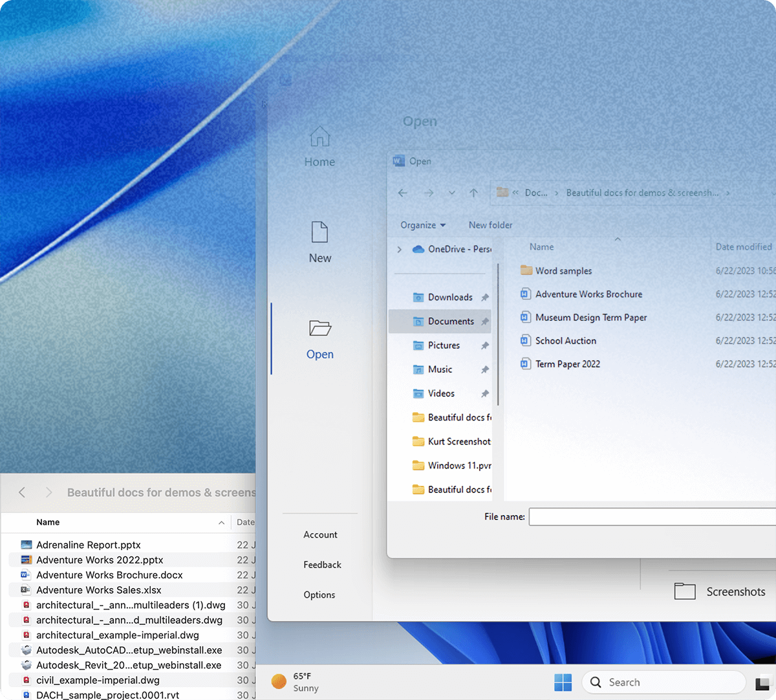Select the Word samples folder
This screenshot has height=700, width=776.
563,271
